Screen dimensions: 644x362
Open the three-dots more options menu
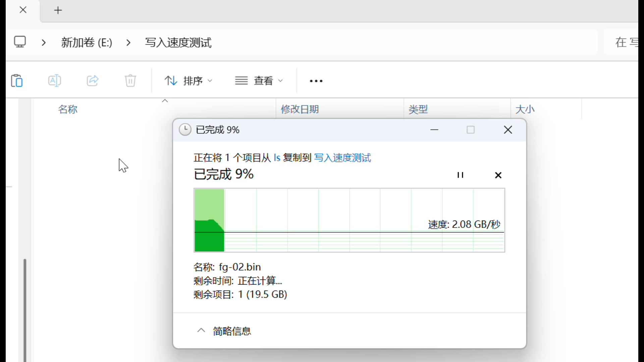click(x=316, y=81)
